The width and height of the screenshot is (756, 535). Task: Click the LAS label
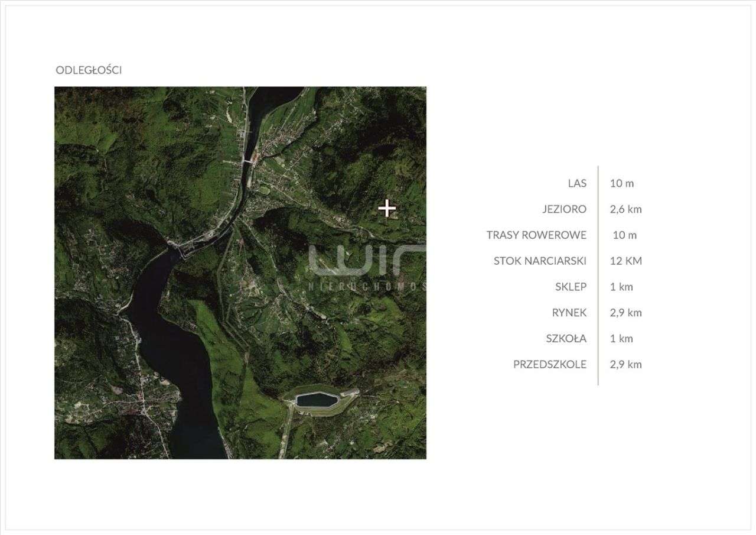pyautogui.click(x=577, y=183)
